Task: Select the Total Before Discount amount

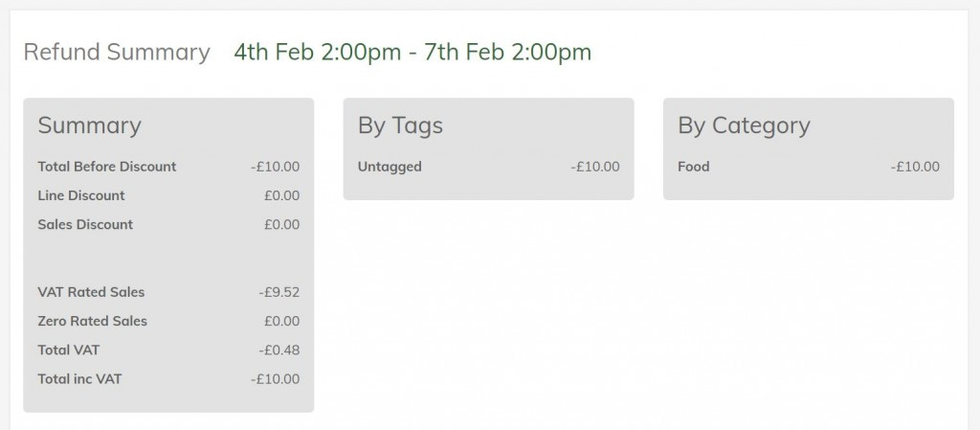Action: click(x=276, y=167)
